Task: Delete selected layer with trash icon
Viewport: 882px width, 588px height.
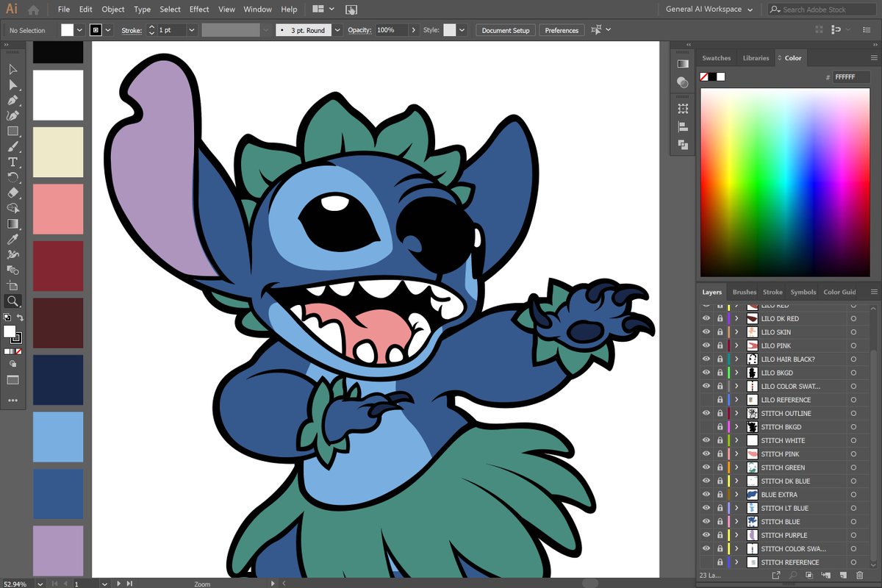Action: [861, 576]
